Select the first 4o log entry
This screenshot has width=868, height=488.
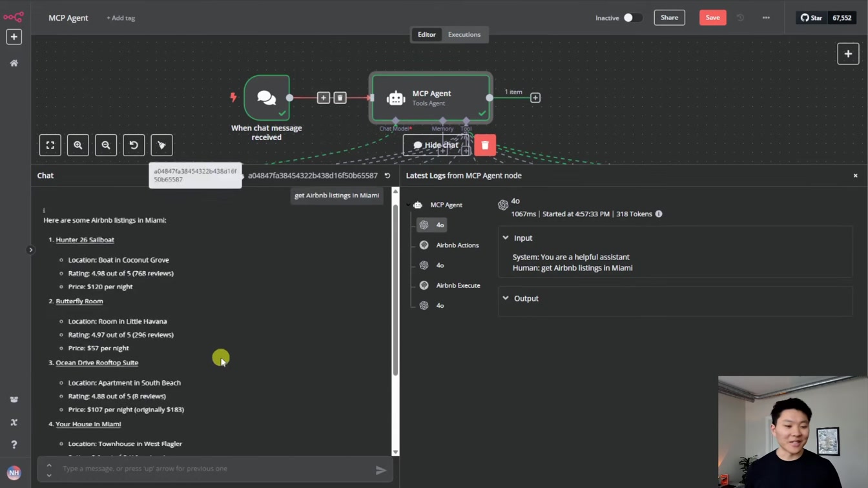[433, 225]
